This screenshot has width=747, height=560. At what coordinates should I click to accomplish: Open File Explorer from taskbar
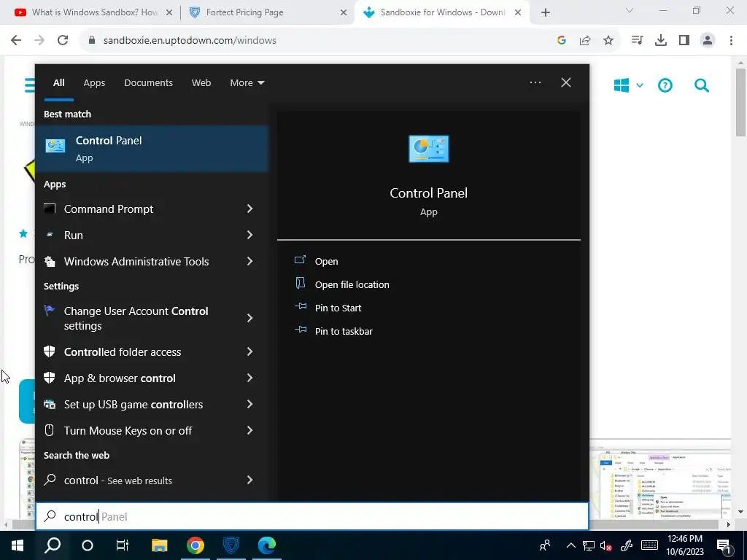tap(160, 545)
